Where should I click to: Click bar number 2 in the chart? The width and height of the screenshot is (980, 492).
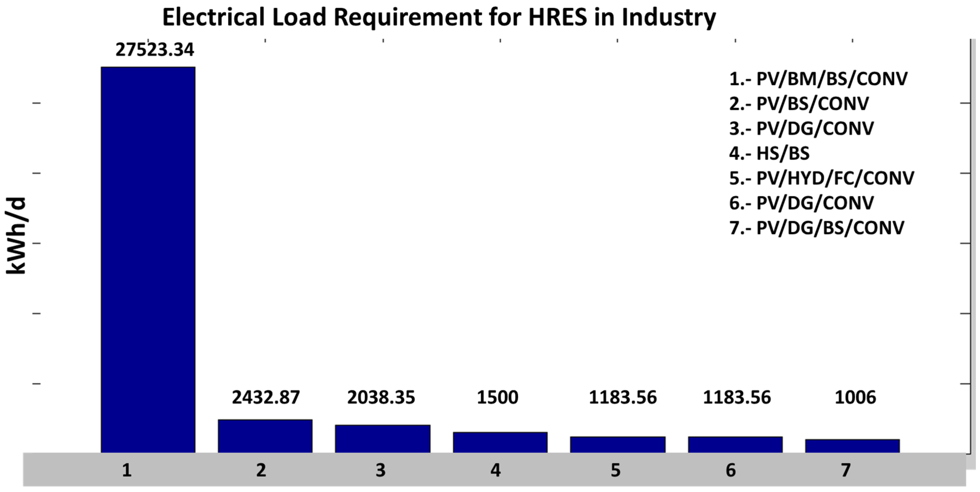tap(265, 436)
